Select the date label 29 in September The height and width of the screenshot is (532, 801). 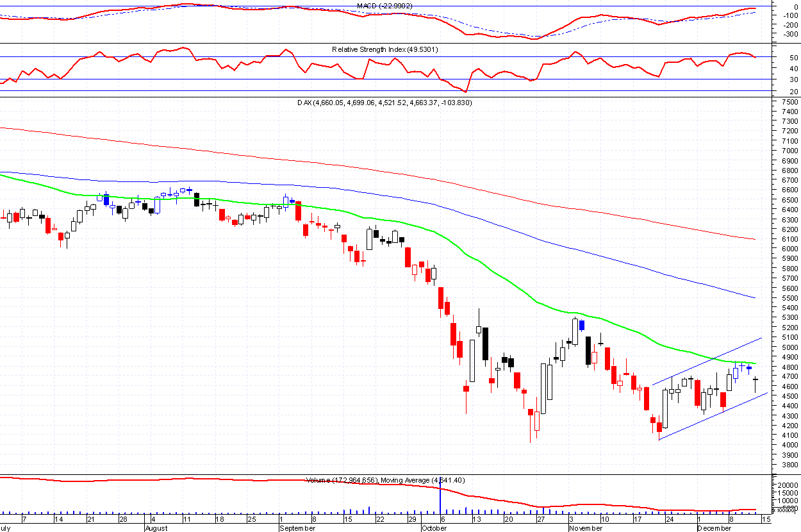coord(412,519)
